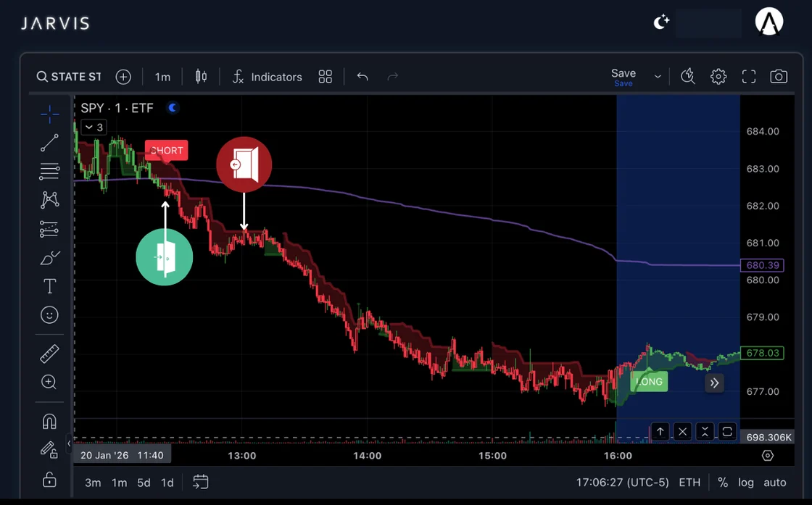The height and width of the screenshot is (505, 812).
Task: Collapse the left drawing toolbar arrow
Action: point(70,443)
